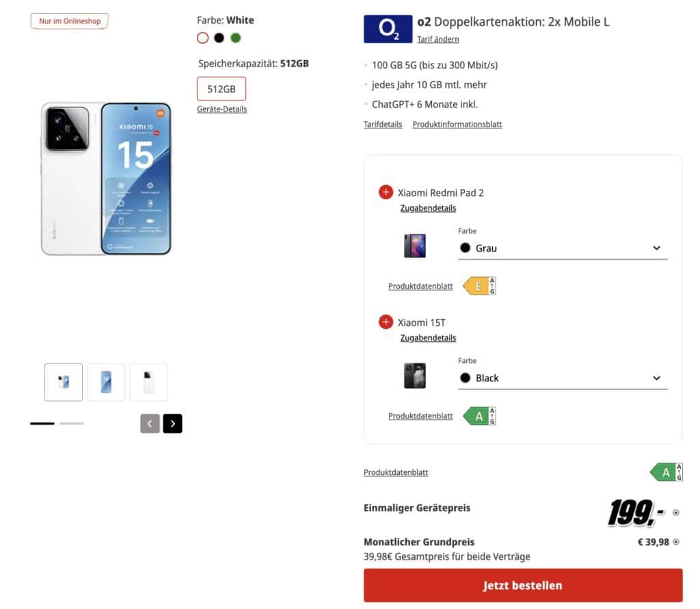Choose the green color swatch

point(236,38)
